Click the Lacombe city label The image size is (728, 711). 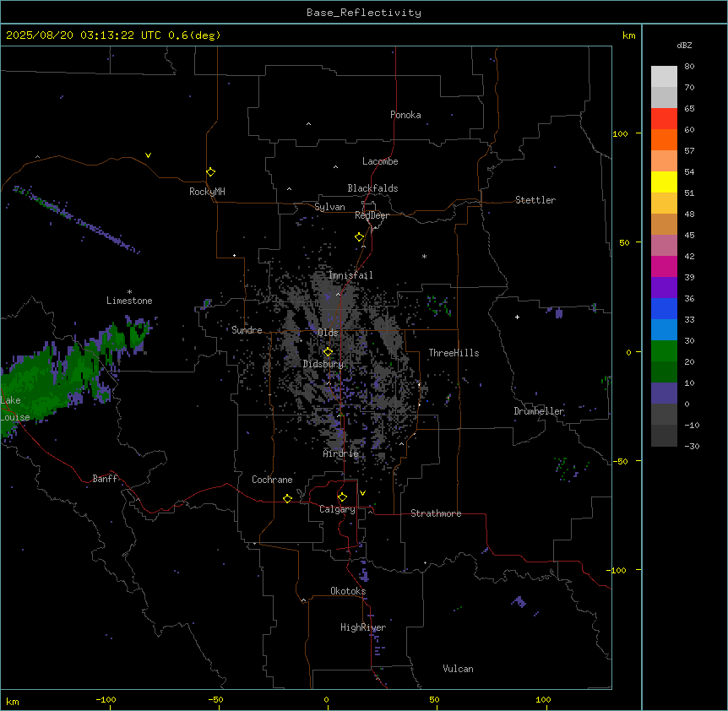[380, 161]
